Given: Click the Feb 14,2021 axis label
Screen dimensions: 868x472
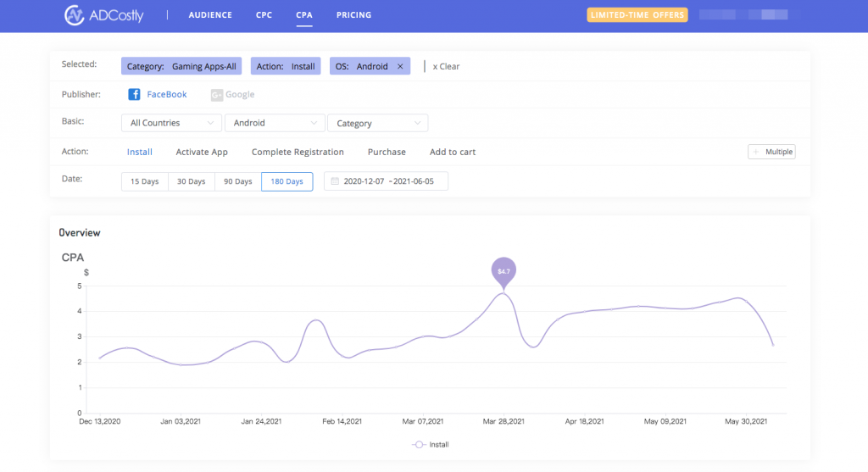Looking at the screenshot, I should (x=342, y=421).
